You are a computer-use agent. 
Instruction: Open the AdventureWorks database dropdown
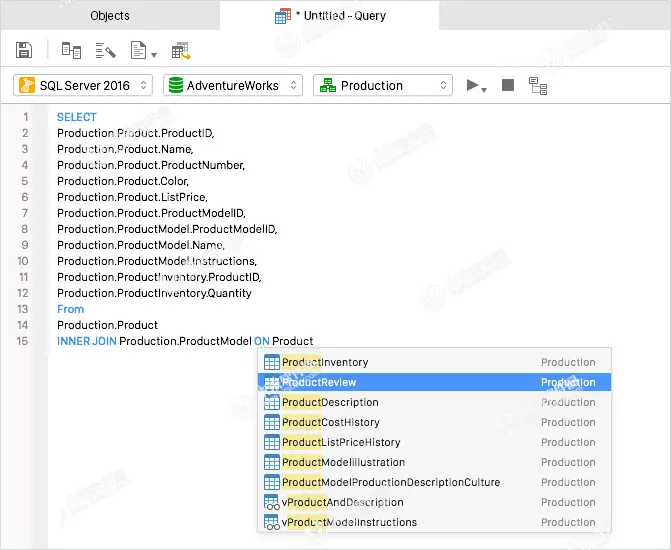click(233, 85)
